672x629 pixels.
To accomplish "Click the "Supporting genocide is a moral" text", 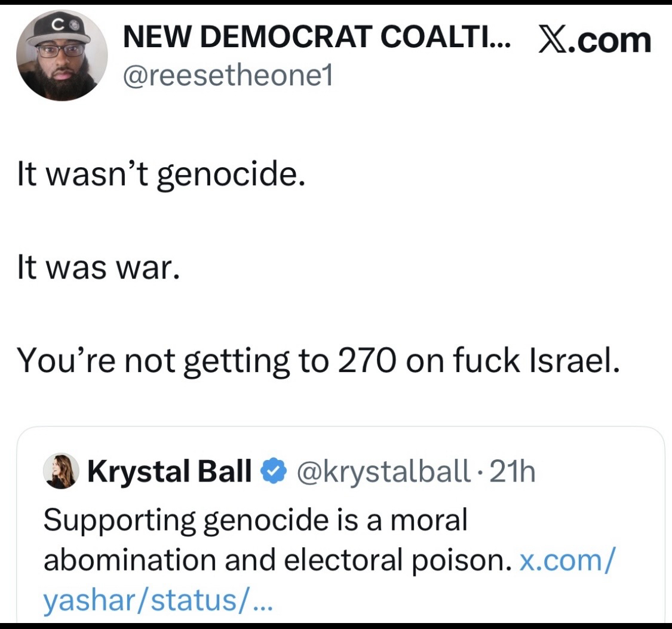I will (255, 520).
